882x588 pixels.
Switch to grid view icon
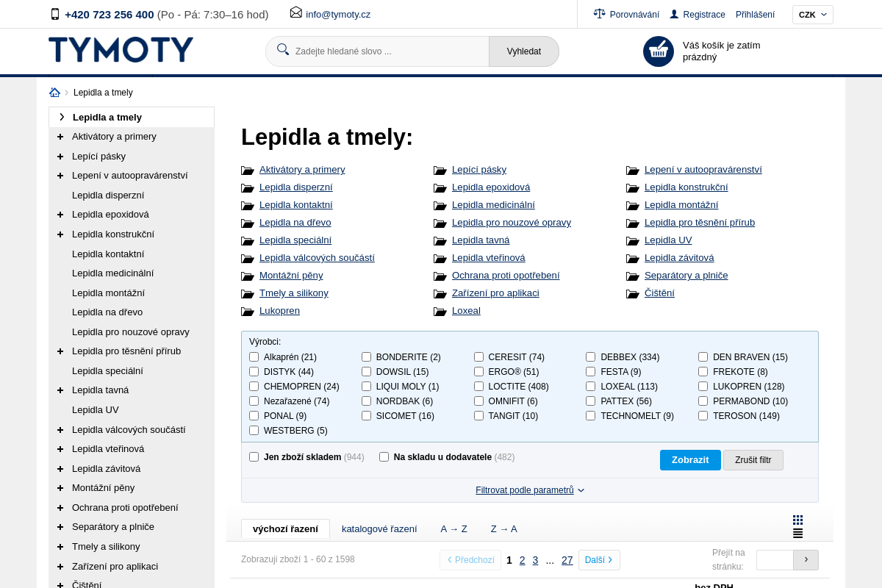[797, 520]
